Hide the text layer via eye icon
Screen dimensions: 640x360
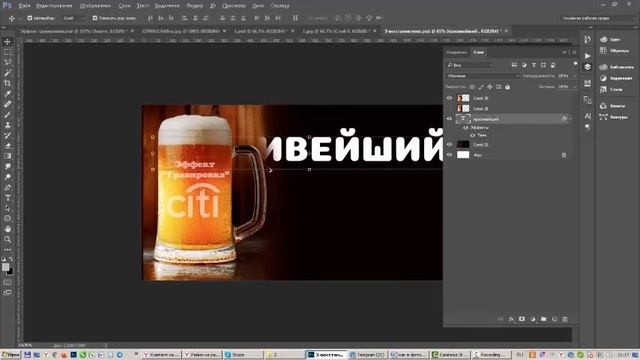coord(449,119)
